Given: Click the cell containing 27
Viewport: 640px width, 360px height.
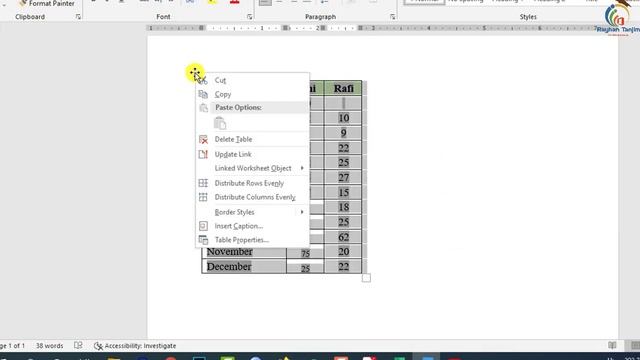Looking at the screenshot, I should [x=343, y=178].
